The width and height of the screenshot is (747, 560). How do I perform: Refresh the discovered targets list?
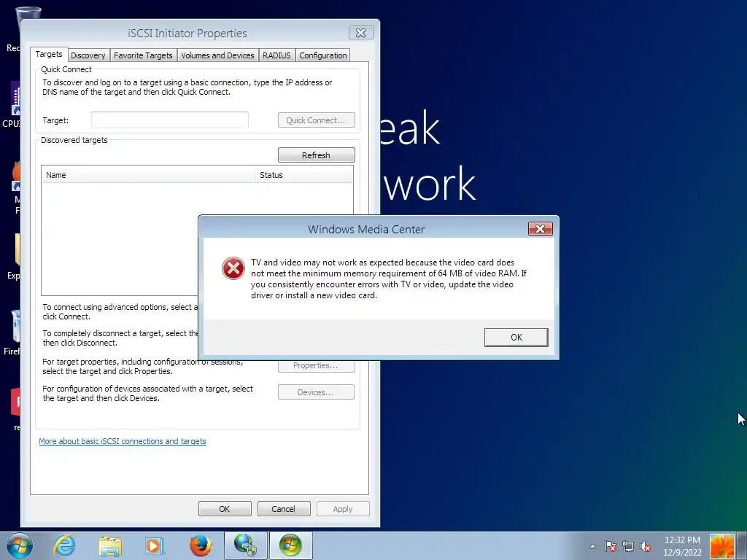pyautogui.click(x=317, y=155)
